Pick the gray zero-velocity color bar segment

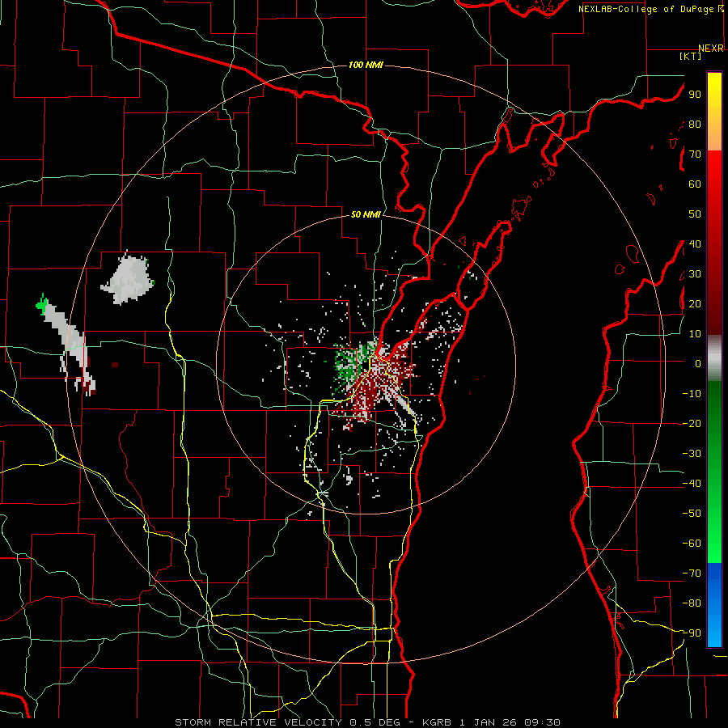714,358
